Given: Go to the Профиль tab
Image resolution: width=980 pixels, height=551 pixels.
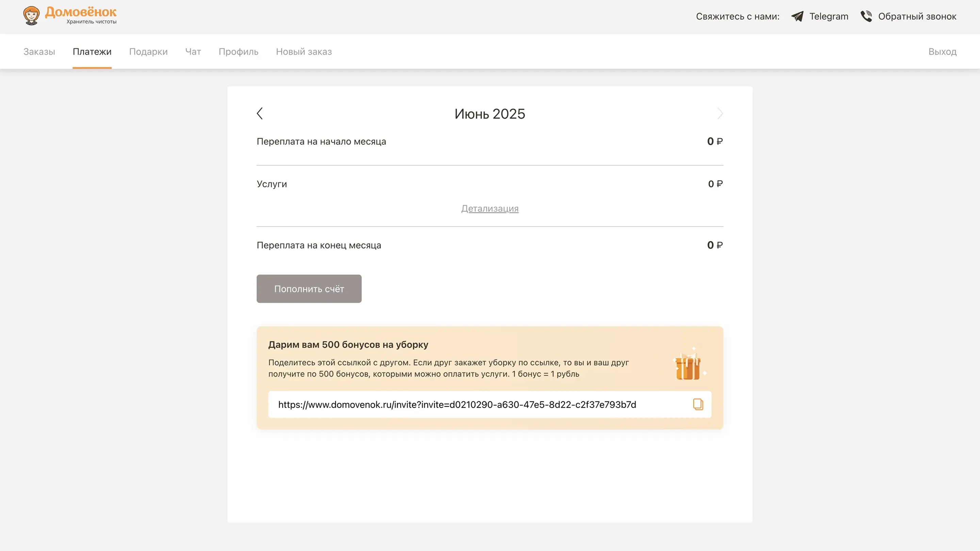Looking at the screenshot, I should [x=238, y=52].
